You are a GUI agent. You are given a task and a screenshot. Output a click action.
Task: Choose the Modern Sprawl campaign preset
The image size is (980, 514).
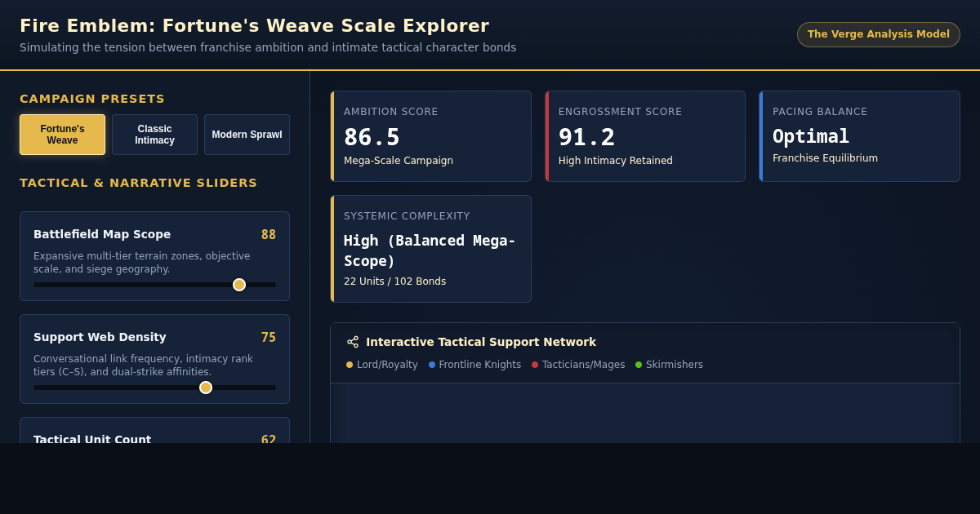coord(247,135)
